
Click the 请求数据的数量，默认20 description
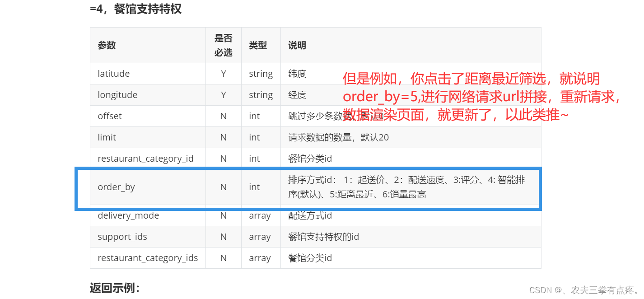(338, 137)
